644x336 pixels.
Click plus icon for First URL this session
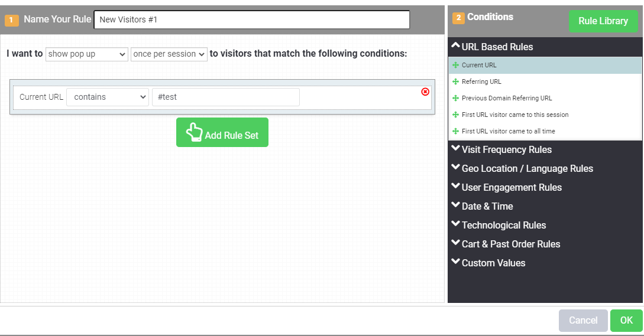click(x=455, y=115)
